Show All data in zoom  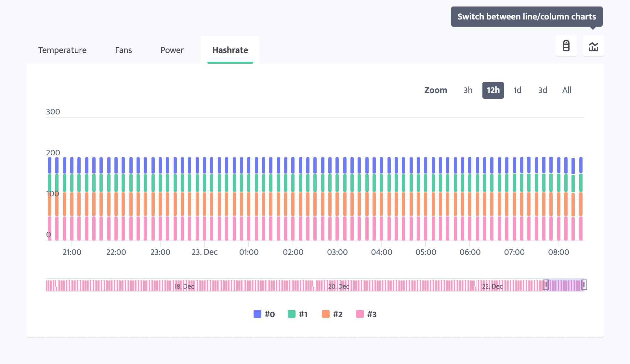coord(567,90)
